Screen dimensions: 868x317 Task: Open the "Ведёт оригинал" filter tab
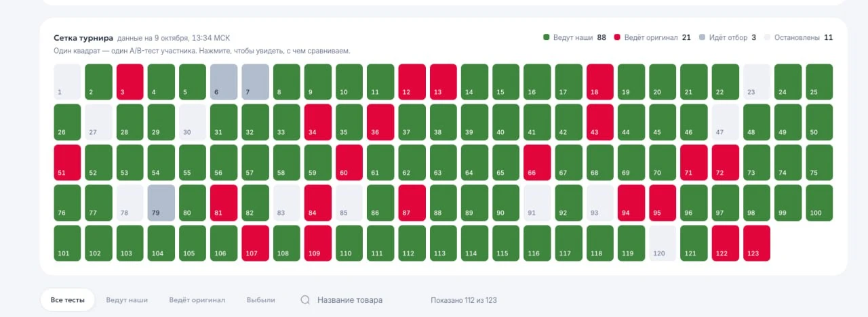coord(197,300)
